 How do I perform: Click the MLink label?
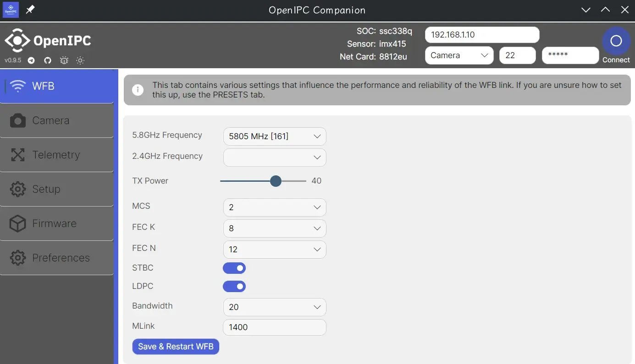[x=144, y=326]
